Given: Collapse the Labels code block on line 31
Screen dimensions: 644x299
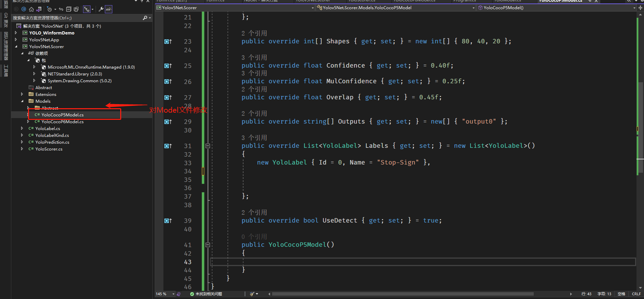Looking at the screenshot, I should pos(208,146).
